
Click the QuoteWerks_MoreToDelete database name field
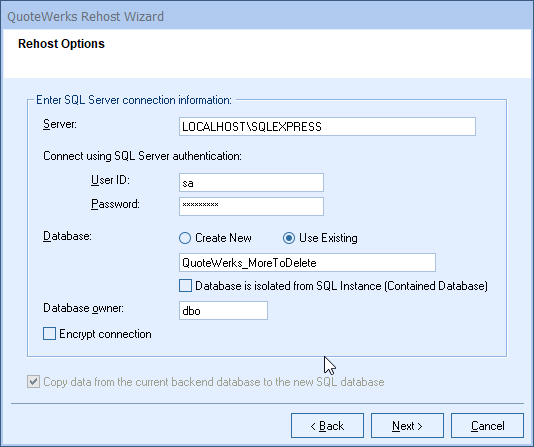[x=307, y=262]
